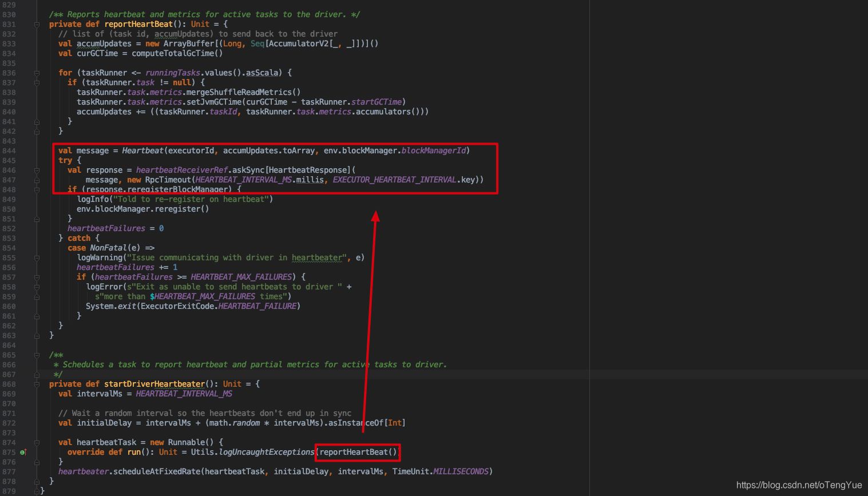Click RpcTimeout on line 847
The image size is (868, 496).
(168, 180)
